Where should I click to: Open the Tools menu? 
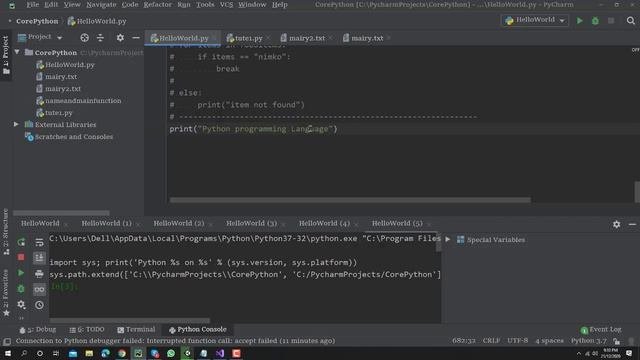(205, 4)
